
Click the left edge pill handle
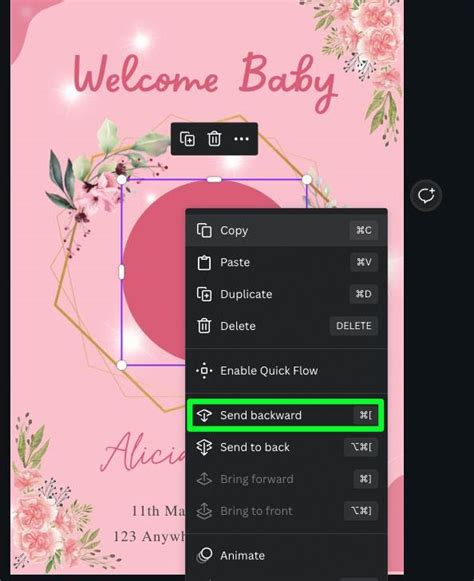(x=122, y=272)
